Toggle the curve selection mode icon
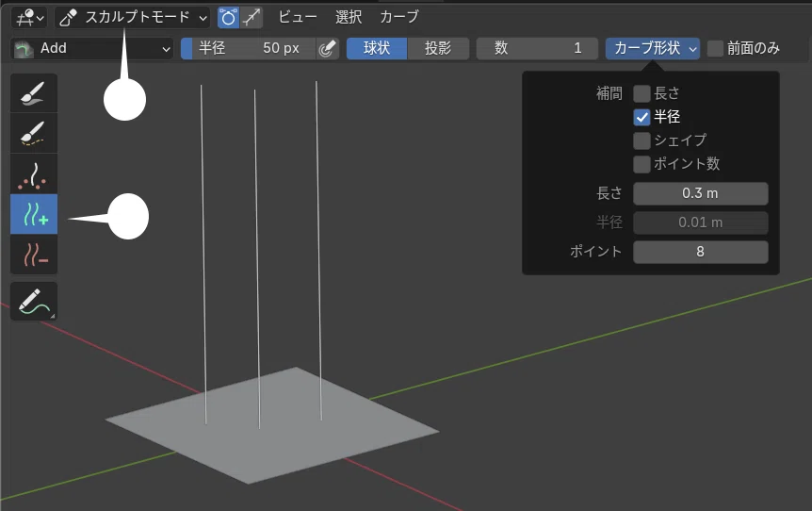Viewport: 812px width, 511px height. 252,18
